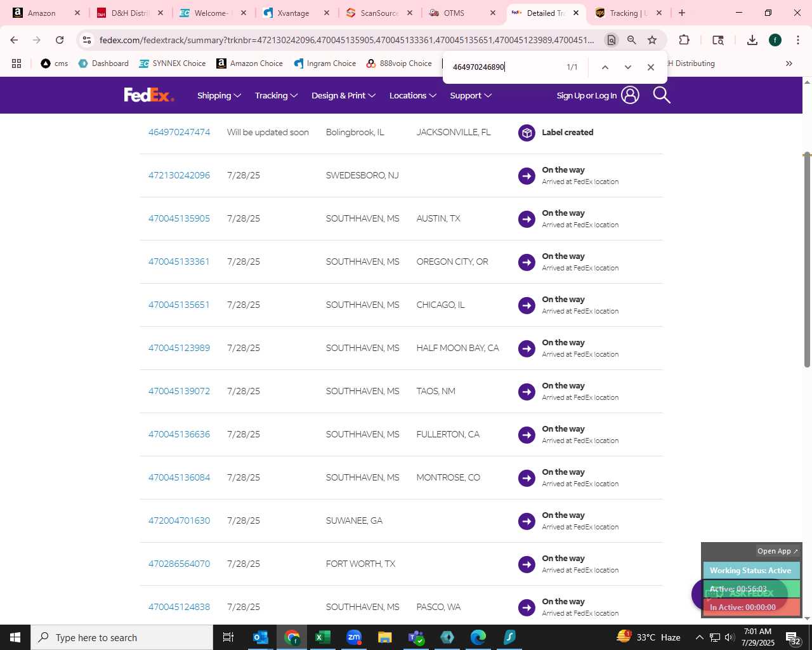
Task: Click the zoom magnifier icon in address bar
Action: click(x=632, y=40)
